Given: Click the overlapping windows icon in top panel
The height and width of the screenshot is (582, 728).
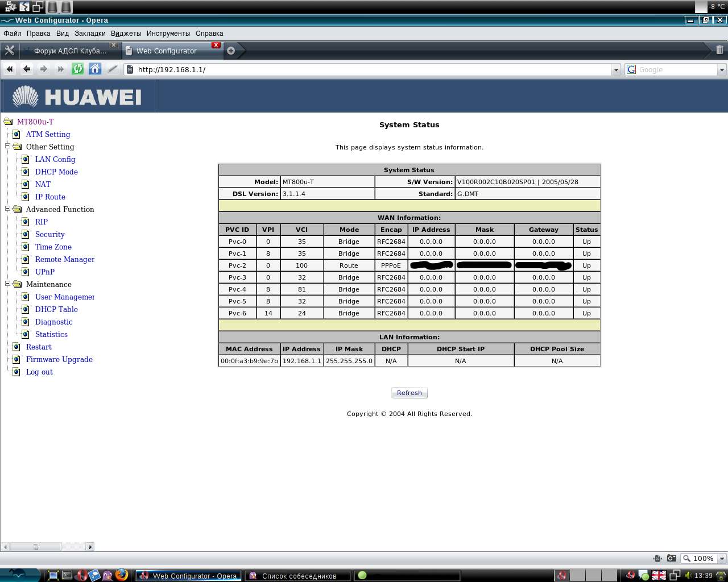Looking at the screenshot, I should pyautogui.click(x=38, y=7).
